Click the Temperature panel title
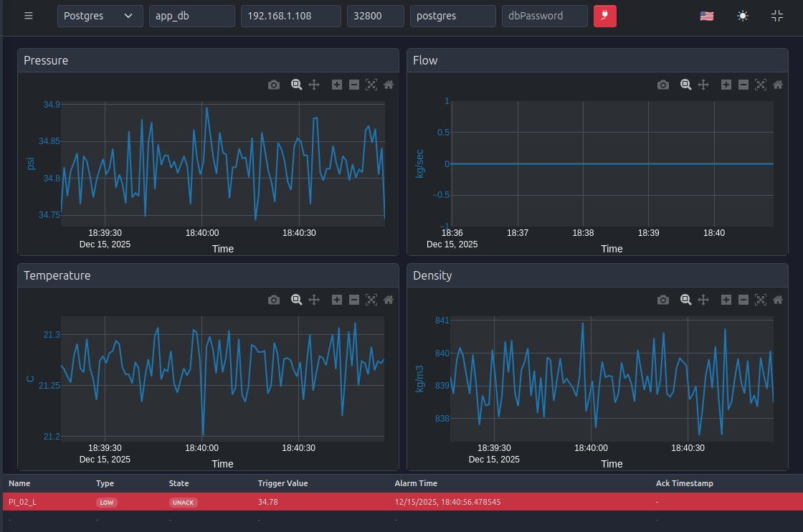This screenshot has width=803, height=532. click(x=57, y=275)
